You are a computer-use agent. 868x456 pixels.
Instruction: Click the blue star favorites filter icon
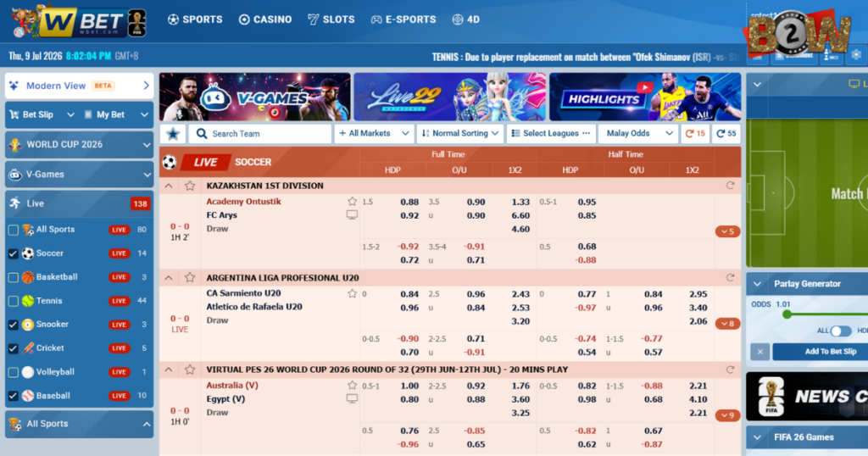[x=173, y=133]
